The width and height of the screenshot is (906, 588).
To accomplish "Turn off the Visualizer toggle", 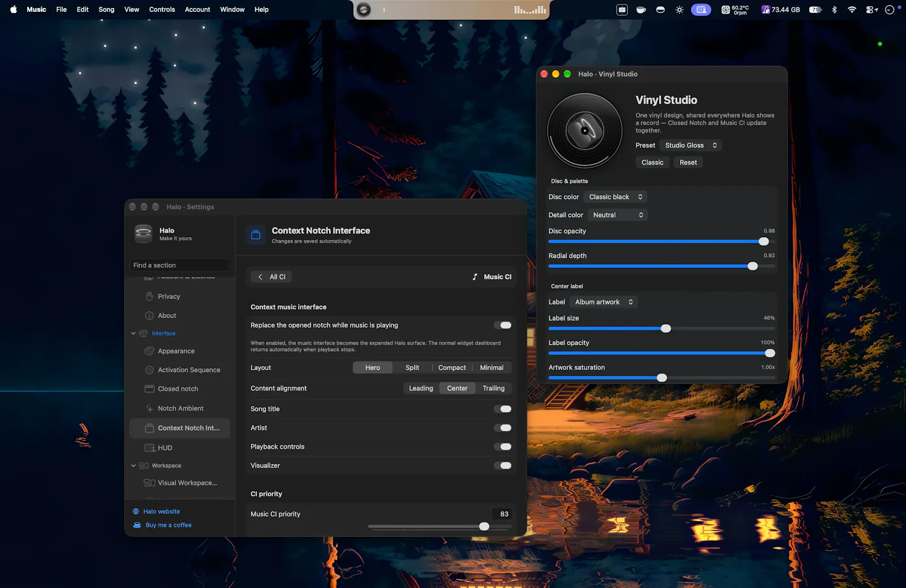I will (503, 466).
